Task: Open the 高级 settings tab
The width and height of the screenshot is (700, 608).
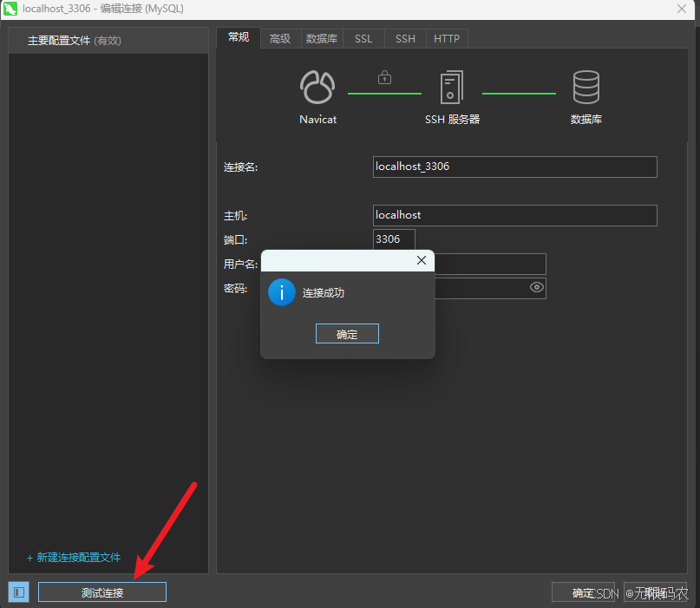Action: (278, 38)
